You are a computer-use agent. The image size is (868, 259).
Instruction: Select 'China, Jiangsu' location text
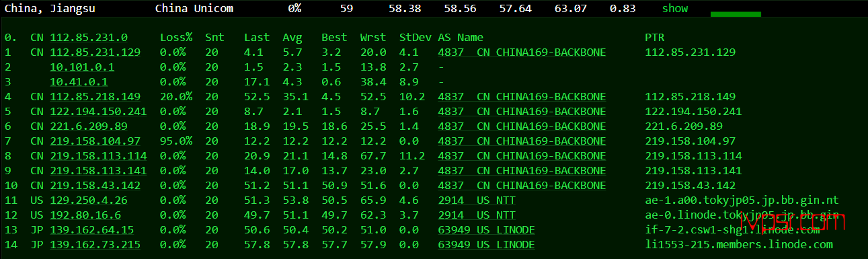(50, 9)
